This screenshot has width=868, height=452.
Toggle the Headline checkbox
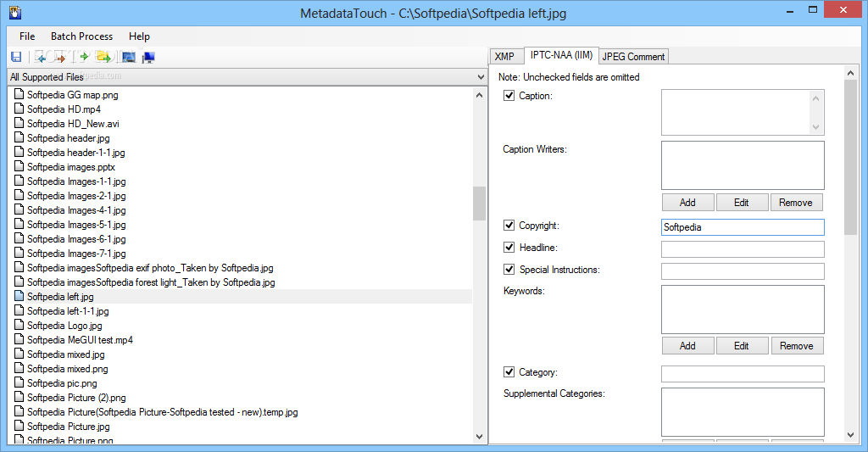click(x=509, y=247)
